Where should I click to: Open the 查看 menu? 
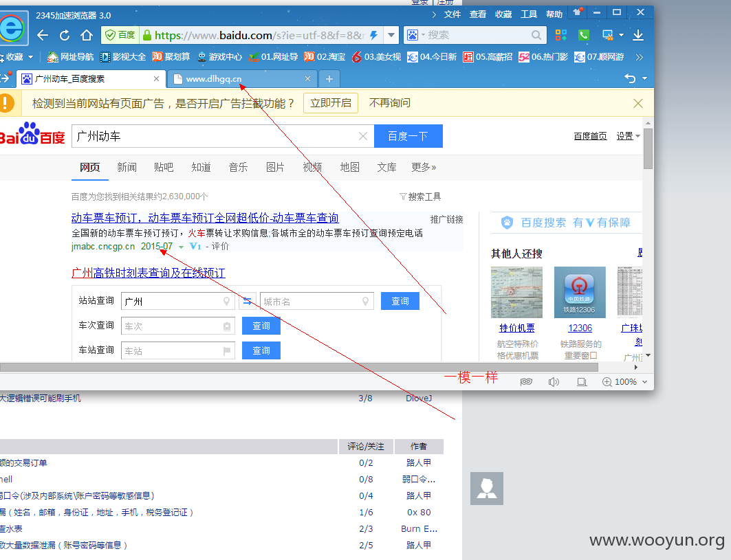(x=478, y=14)
